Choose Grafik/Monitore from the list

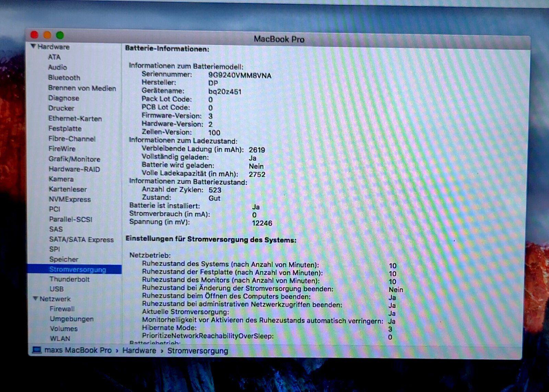tap(74, 159)
